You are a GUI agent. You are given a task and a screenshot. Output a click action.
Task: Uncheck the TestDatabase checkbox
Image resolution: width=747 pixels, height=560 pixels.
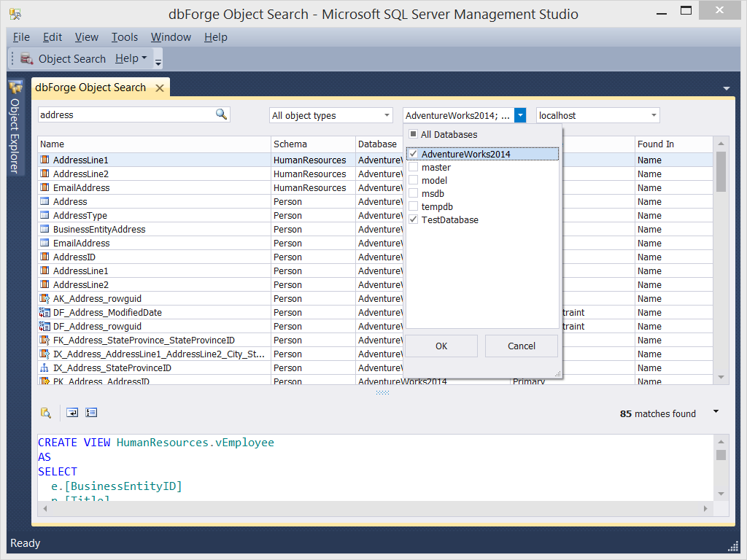[x=413, y=219]
